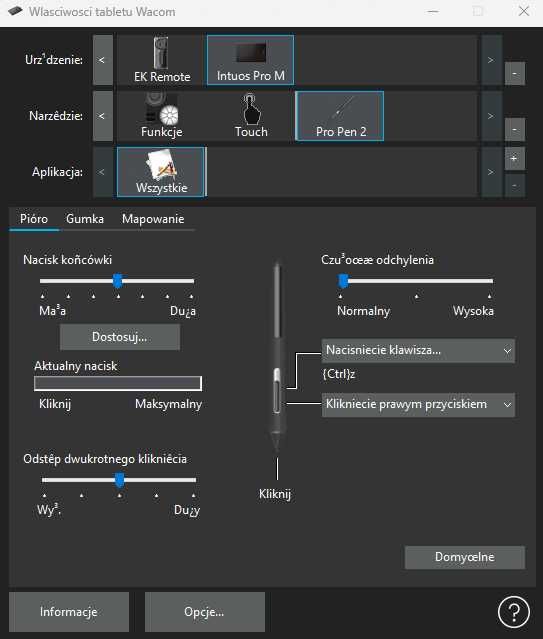The height and width of the screenshot is (639, 543).
Task: Click the Wysoka tilt label
Action: pos(473,311)
